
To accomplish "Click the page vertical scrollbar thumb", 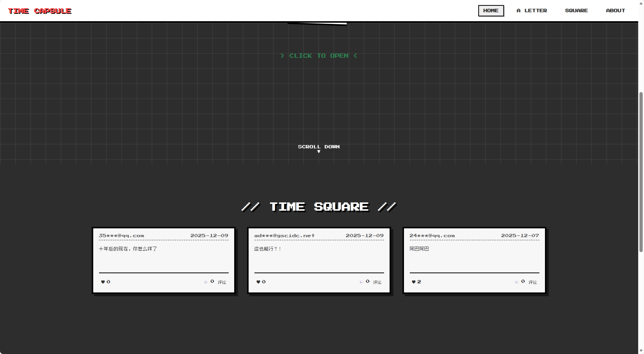I will point(641,172).
